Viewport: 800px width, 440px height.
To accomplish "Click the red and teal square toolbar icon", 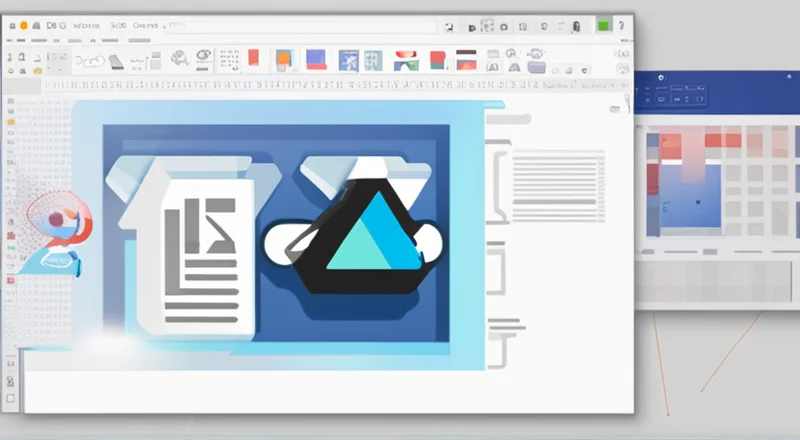I will (438, 60).
